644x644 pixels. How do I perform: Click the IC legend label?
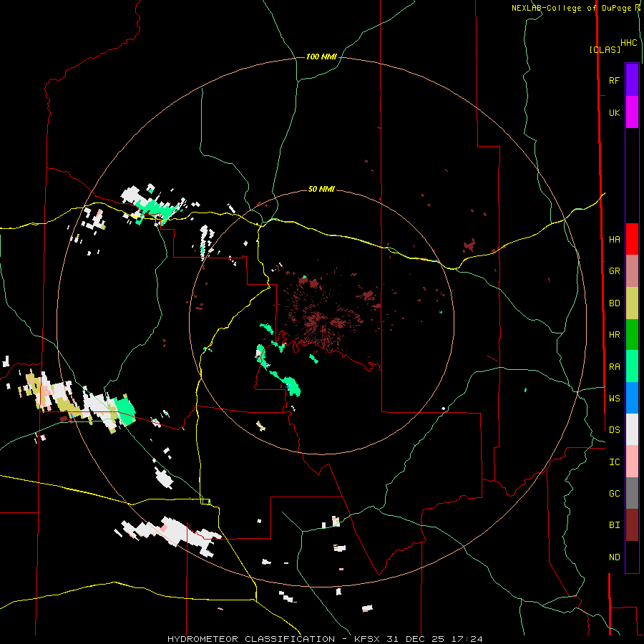click(614, 462)
